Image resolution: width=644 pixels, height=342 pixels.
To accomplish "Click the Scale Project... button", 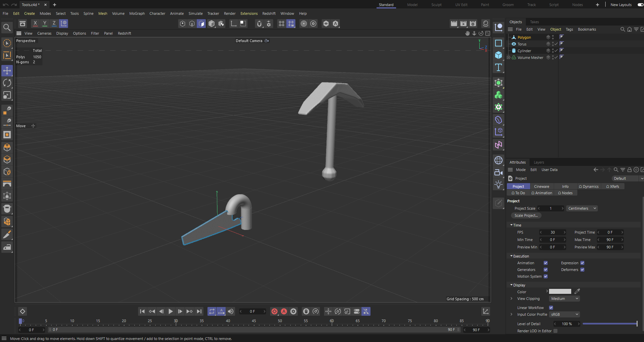I will click(x=526, y=215).
